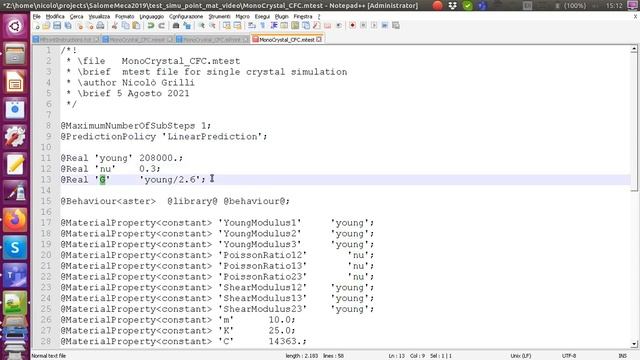Click the editor scrollbar up arrow
Screen dimensions: 640x360
click(x=633, y=49)
